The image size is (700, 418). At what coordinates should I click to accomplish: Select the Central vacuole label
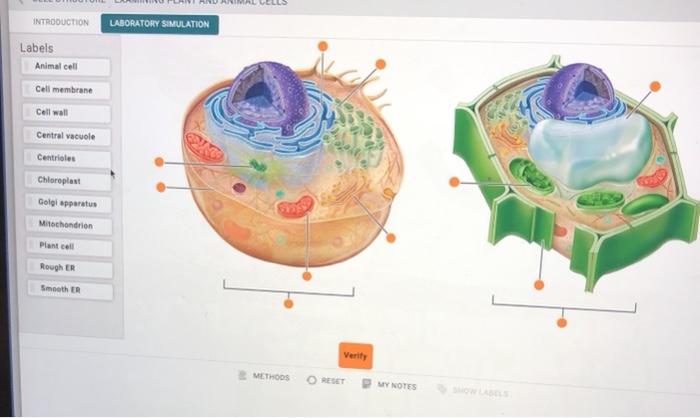point(67,136)
